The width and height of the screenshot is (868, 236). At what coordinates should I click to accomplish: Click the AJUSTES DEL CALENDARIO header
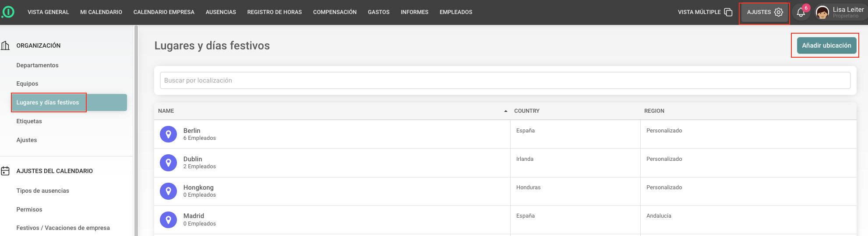pos(54,171)
